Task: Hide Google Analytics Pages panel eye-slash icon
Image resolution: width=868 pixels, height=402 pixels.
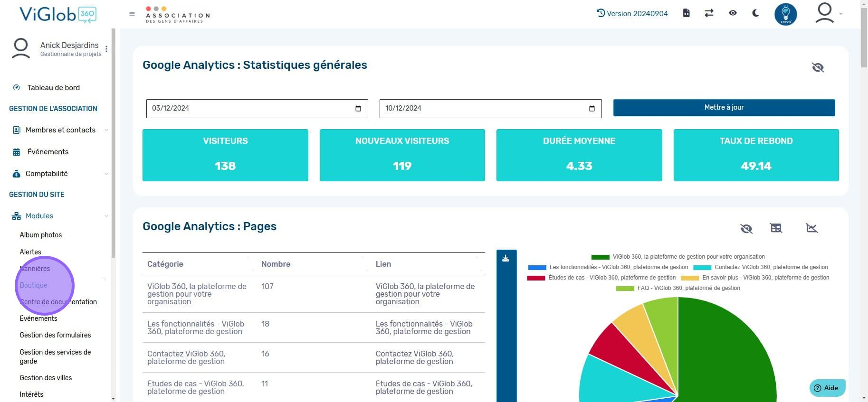Action: 746,228
